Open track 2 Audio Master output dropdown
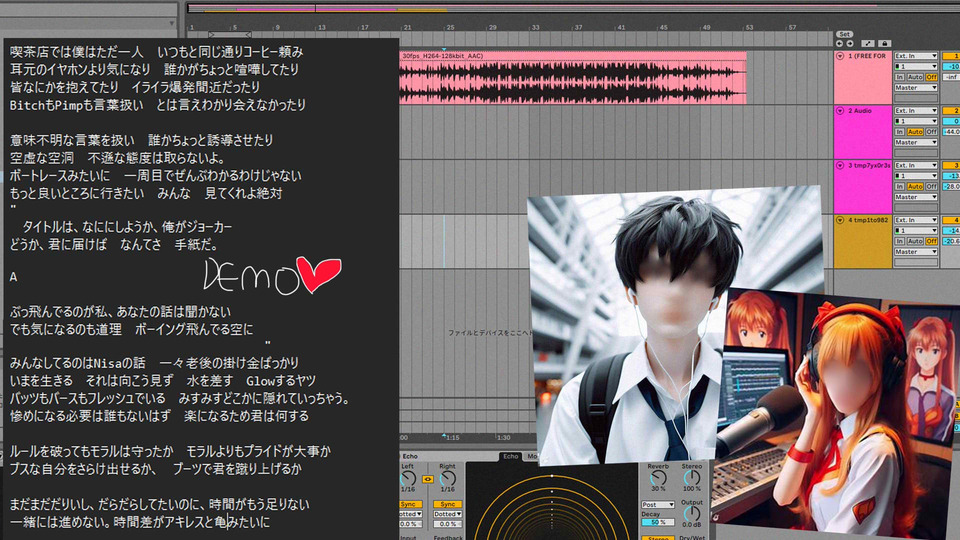 pyautogui.click(x=916, y=142)
